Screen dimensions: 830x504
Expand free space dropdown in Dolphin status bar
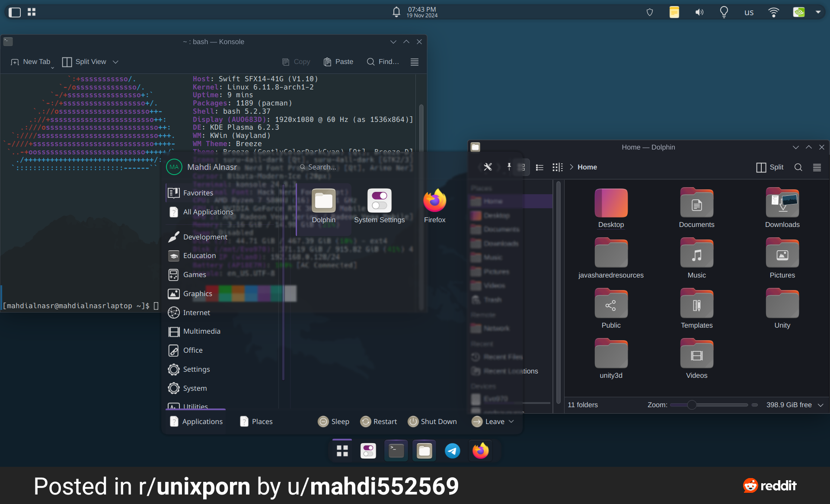point(820,405)
